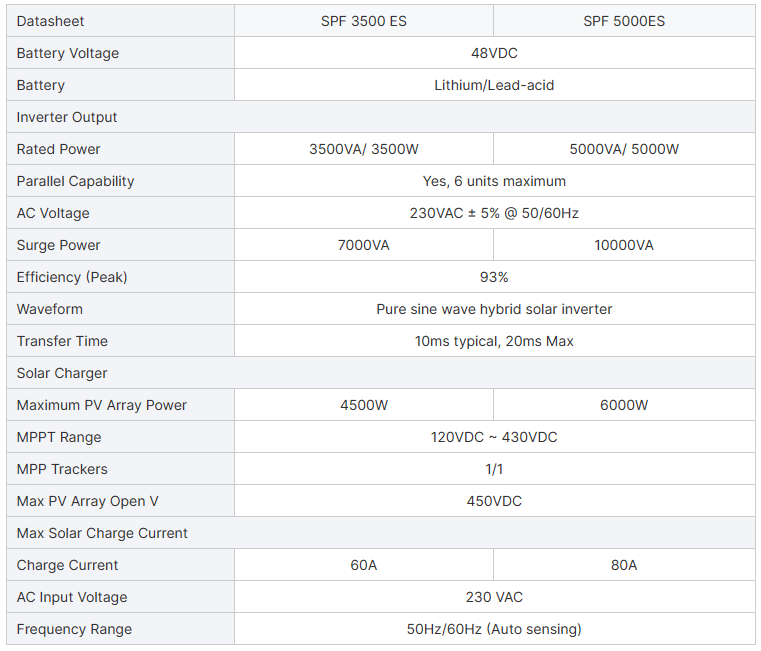Image resolution: width=761 pixels, height=651 pixels.
Task: Select the 4500W maximum PV array value
Action: [364, 405]
